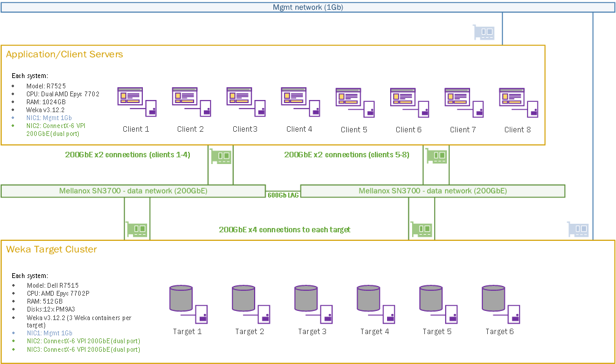Click the Client 6 workstation icon

pyautogui.click(x=408, y=102)
